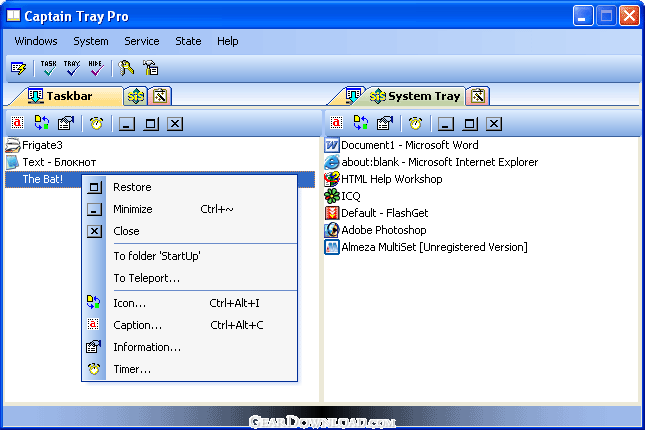Choose 'To Teleport...' from the context menu
This screenshot has height=430, width=645.
[x=190, y=278]
